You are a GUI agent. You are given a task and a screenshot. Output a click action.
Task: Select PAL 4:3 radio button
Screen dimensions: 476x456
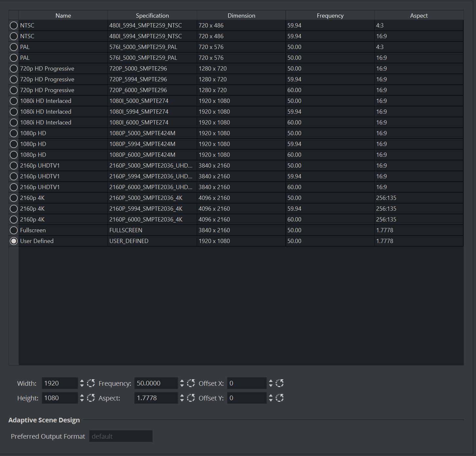[14, 47]
